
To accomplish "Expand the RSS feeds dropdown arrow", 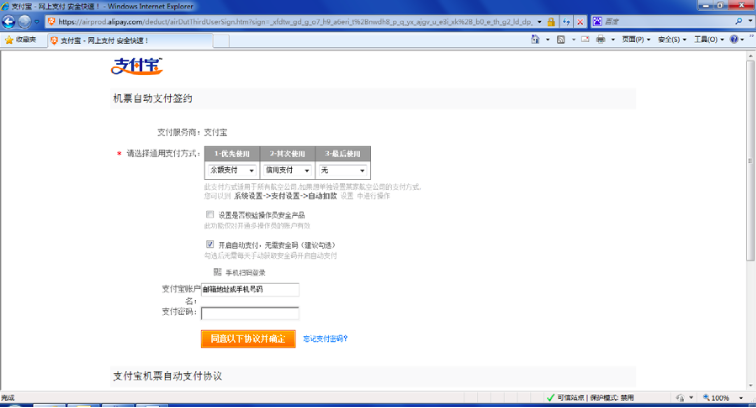I will point(573,40).
